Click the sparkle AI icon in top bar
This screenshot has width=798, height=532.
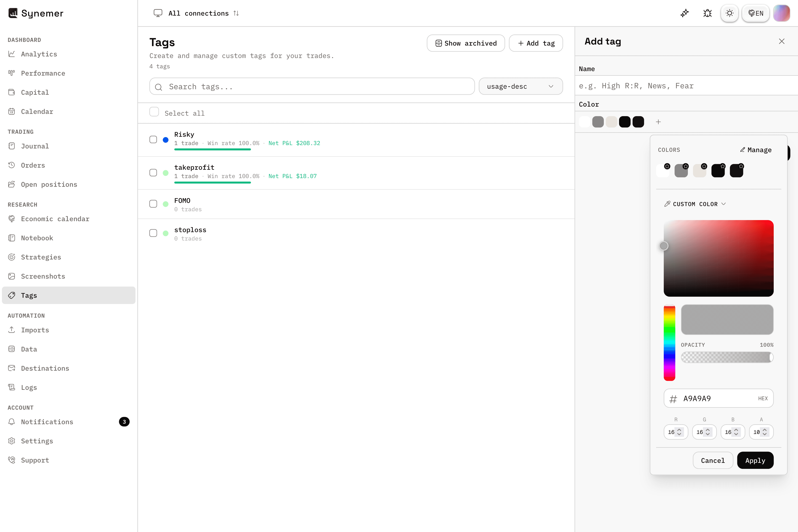coord(685,13)
